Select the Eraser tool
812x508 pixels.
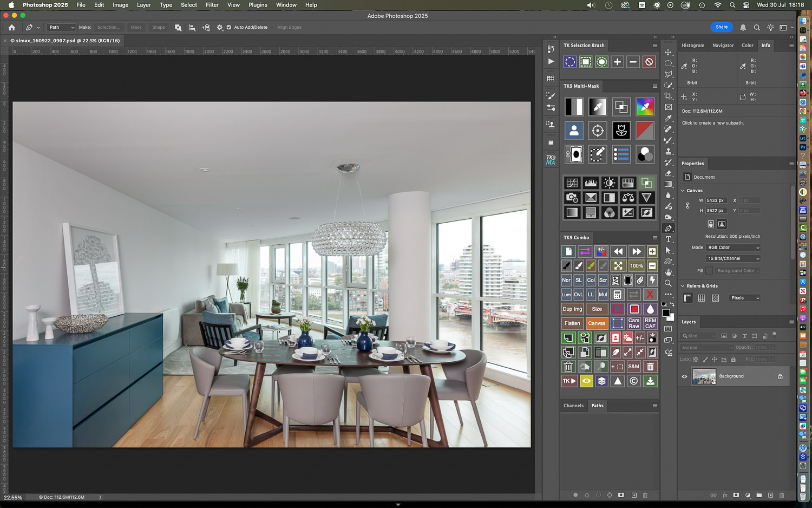point(669,173)
